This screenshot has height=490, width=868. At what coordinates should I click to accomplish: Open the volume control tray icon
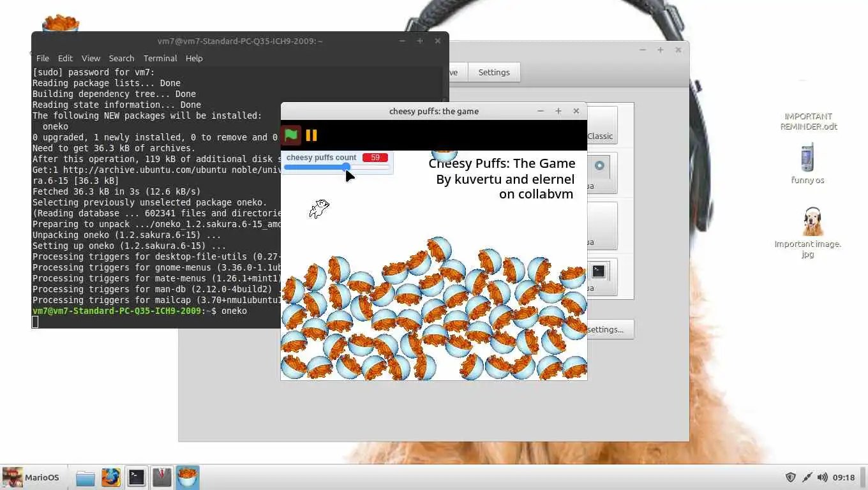coord(823,477)
